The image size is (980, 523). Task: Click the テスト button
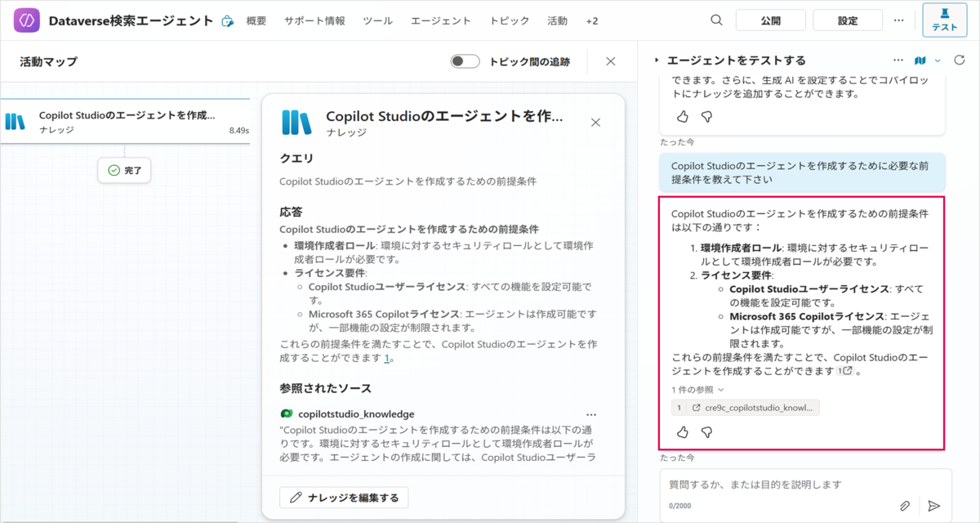945,20
